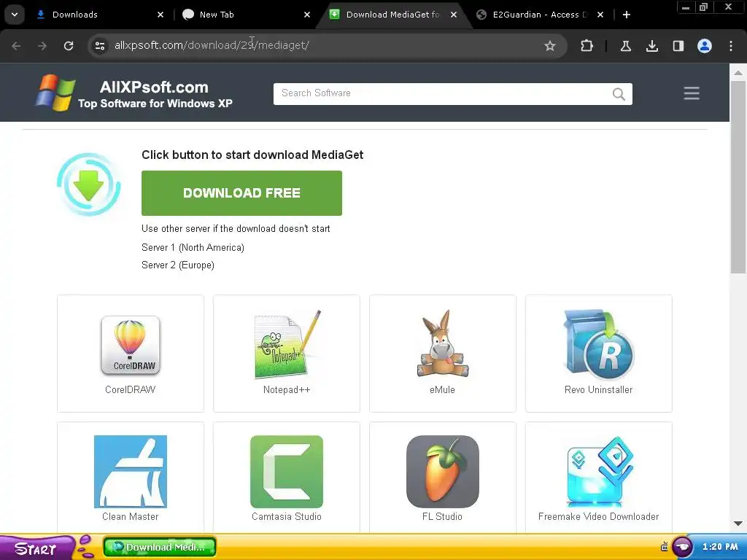The height and width of the screenshot is (560, 747).
Task: Choose Server 1 (North America) link
Action: 193,248
